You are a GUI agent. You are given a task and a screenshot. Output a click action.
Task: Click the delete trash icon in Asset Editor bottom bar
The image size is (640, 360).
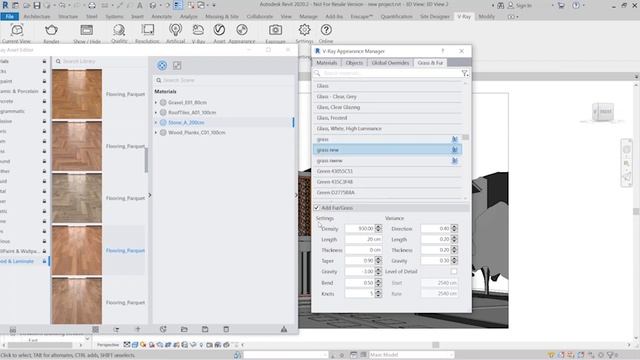226,329
